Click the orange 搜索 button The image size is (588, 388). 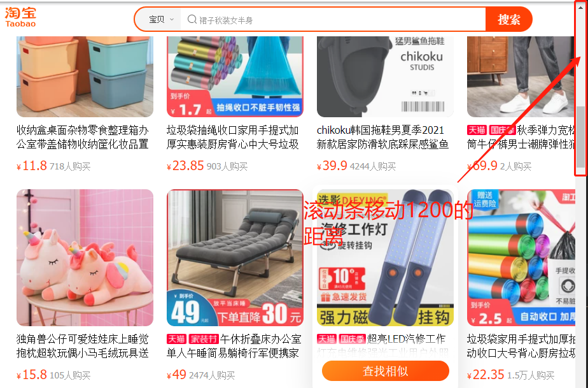(x=508, y=20)
